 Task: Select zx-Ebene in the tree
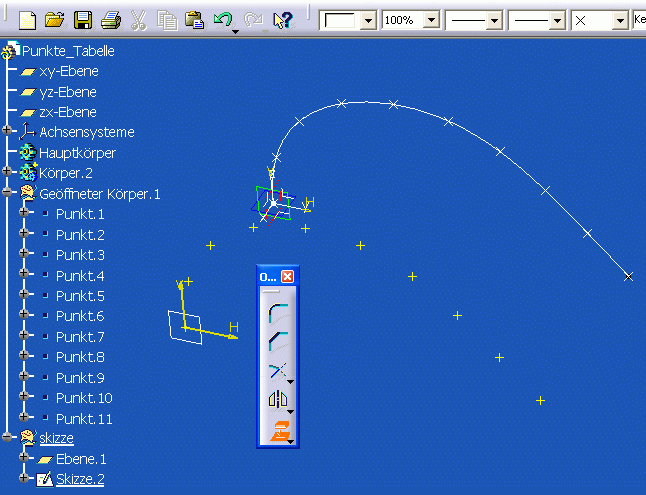[x=68, y=112]
